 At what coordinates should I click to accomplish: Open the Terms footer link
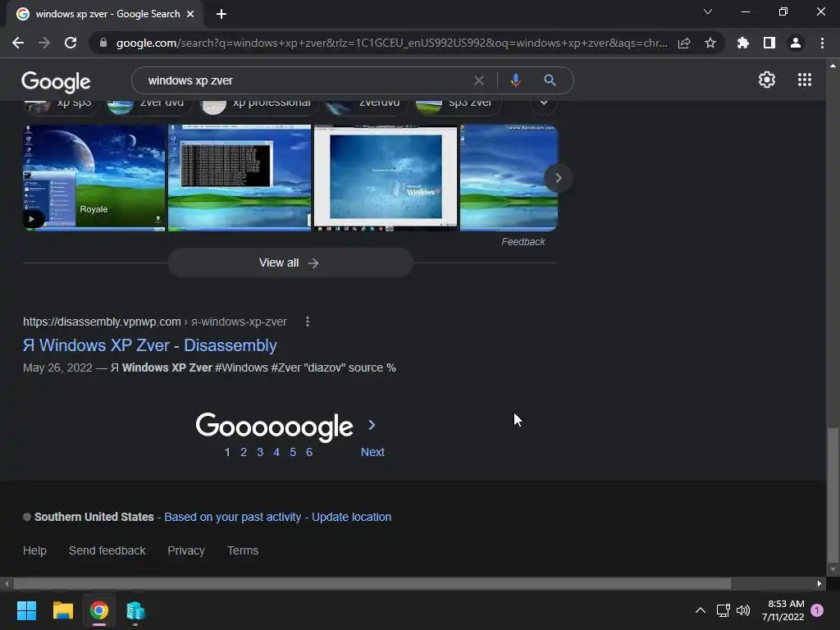pyautogui.click(x=243, y=550)
